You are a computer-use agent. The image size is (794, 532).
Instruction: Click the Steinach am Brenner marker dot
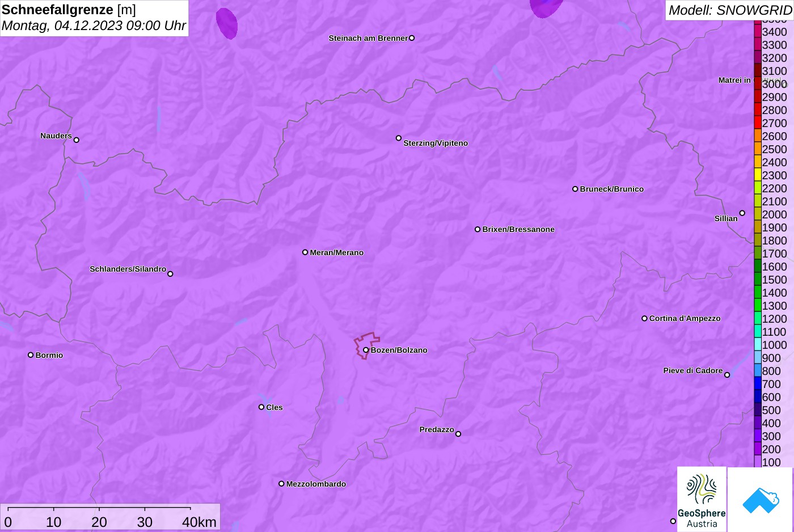(412, 38)
